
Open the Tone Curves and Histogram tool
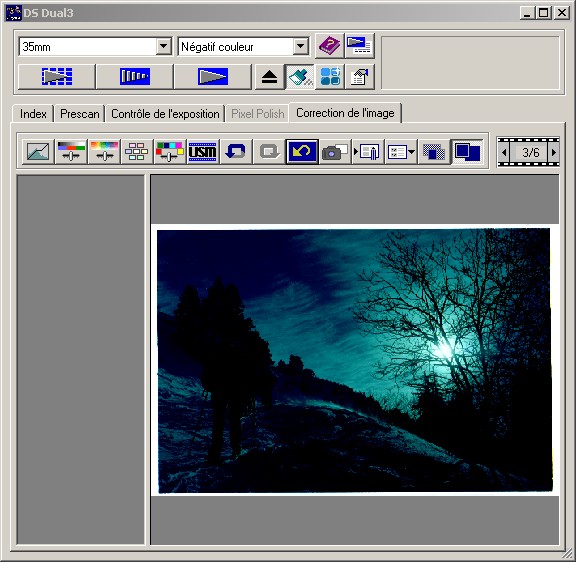pyautogui.click(x=38, y=151)
